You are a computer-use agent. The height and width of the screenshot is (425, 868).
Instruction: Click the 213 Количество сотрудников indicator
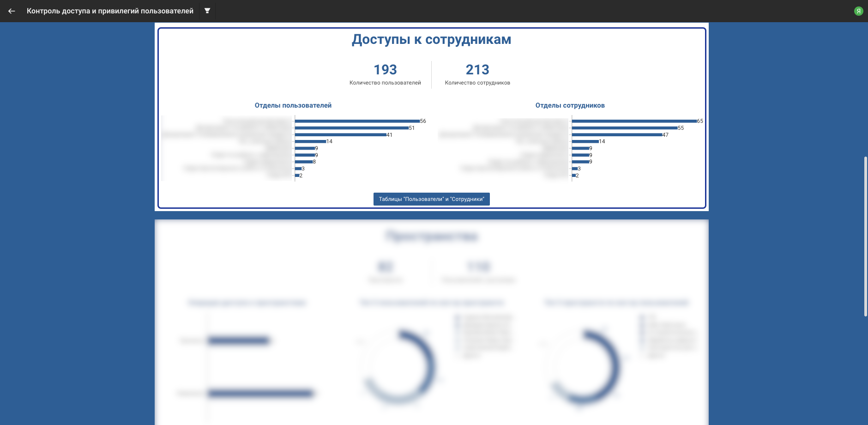point(477,74)
